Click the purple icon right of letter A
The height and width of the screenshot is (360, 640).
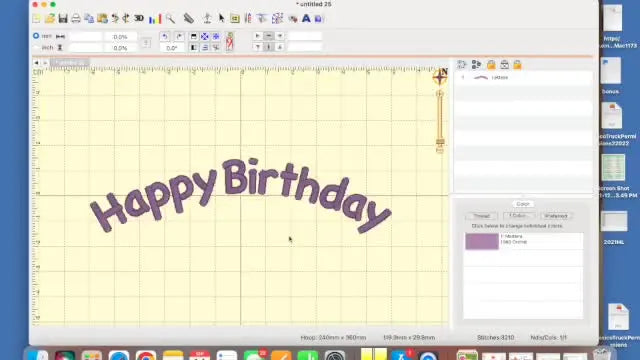(x=319, y=19)
